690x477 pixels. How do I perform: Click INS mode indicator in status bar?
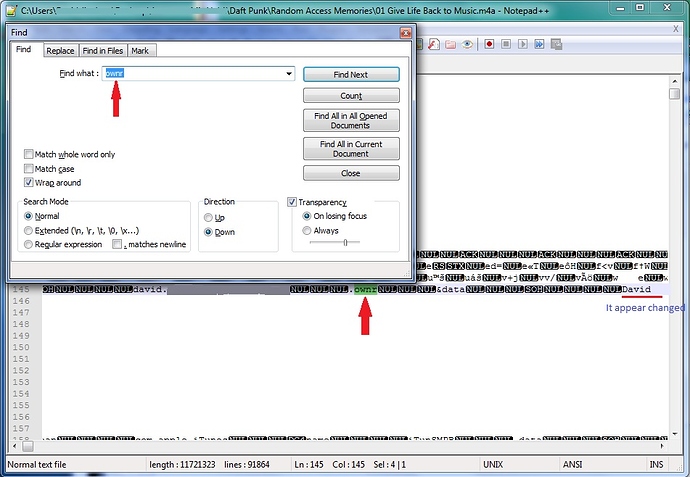click(657, 465)
